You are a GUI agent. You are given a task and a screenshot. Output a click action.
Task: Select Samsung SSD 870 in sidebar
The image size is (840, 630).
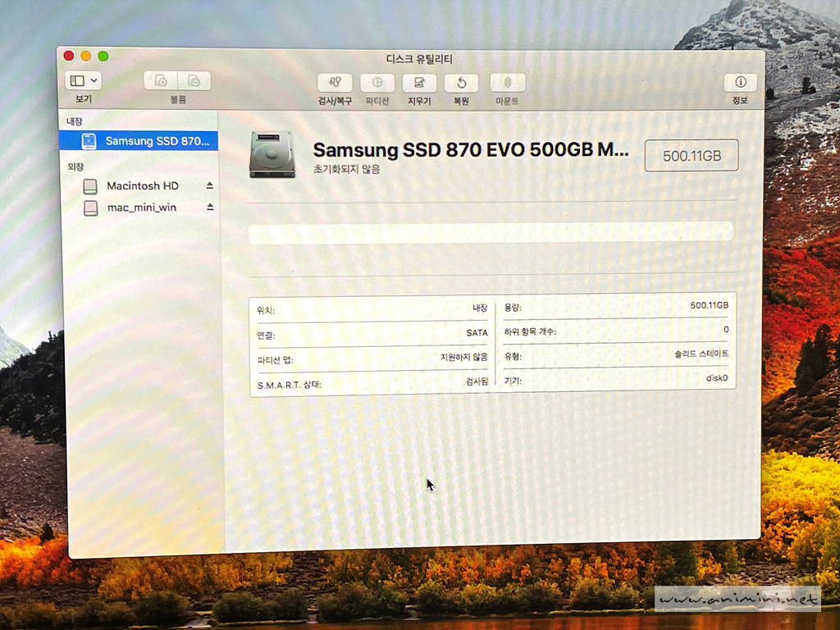point(139,141)
